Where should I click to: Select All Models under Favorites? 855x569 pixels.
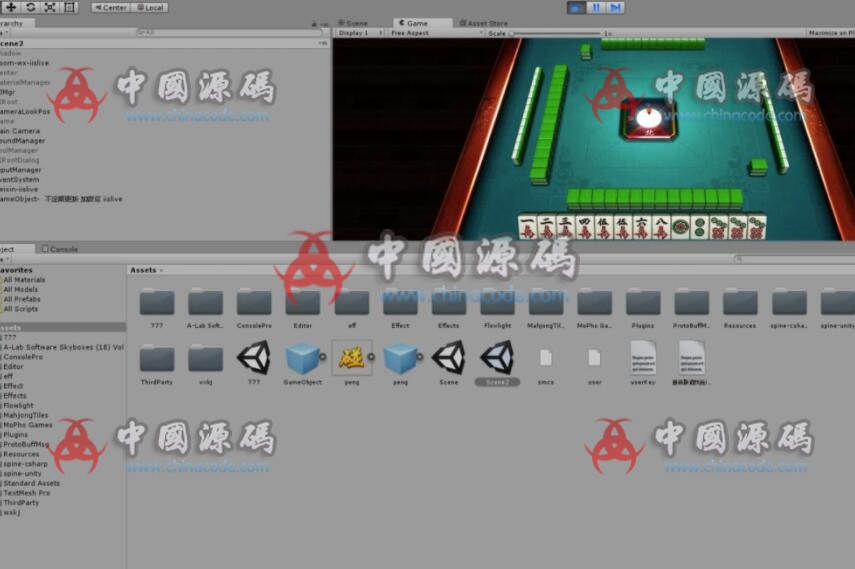point(21,290)
